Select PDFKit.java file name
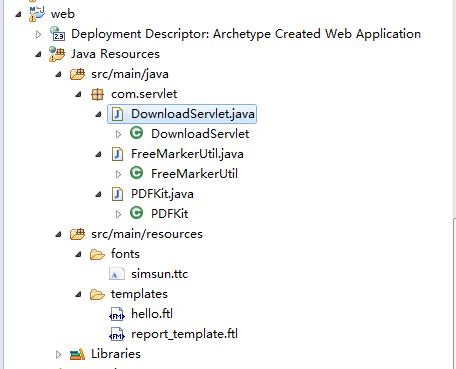Screen dimensions: 456x369 [x=162, y=194]
